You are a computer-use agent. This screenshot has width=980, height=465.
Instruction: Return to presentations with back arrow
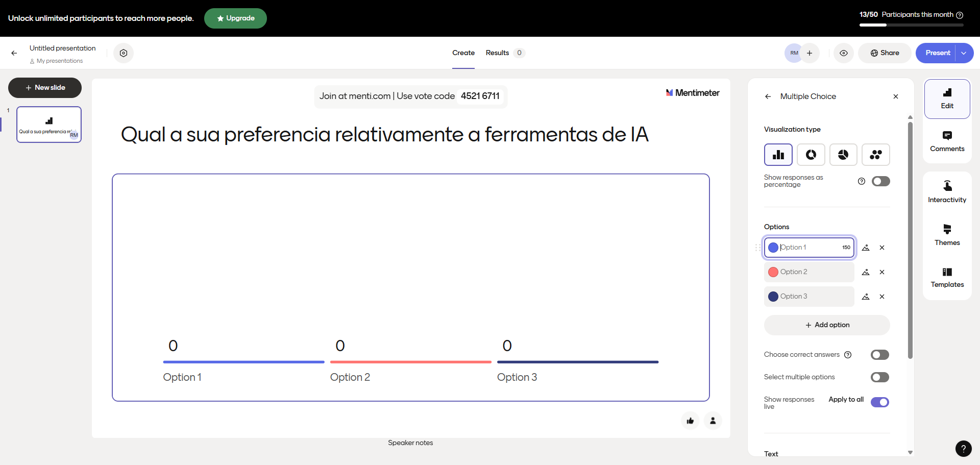[14, 53]
